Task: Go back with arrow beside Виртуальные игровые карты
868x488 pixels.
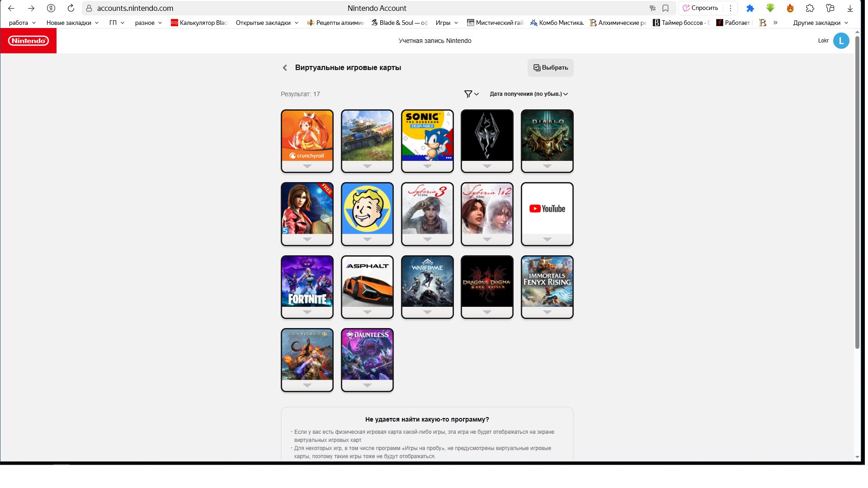Action: 285,68
